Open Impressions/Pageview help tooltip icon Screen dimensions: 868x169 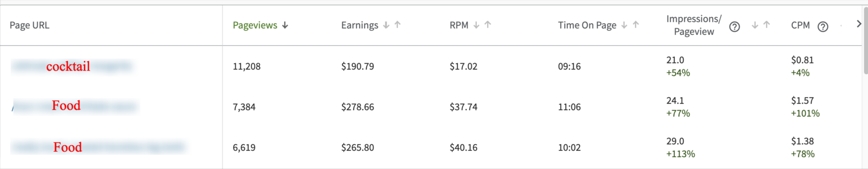734,27
